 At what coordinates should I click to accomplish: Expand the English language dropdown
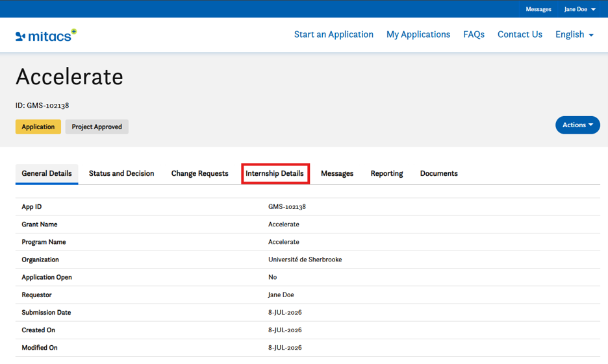coord(574,34)
